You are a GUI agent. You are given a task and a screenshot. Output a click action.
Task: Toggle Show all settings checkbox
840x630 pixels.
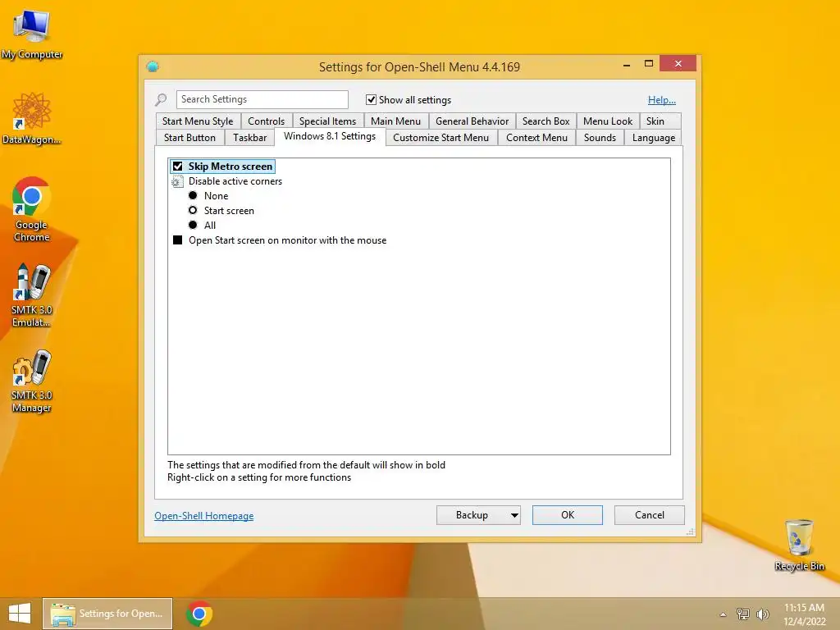pyautogui.click(x=371, y=99)
